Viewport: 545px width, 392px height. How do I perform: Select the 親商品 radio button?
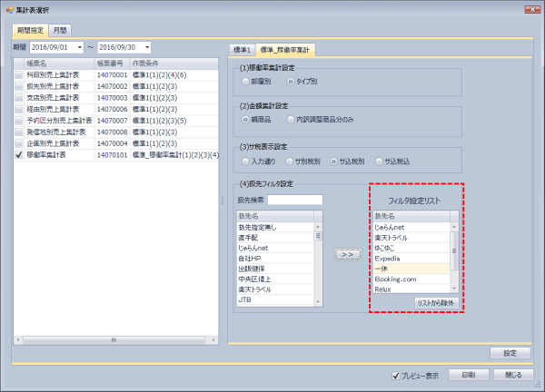tap(245, 120)
